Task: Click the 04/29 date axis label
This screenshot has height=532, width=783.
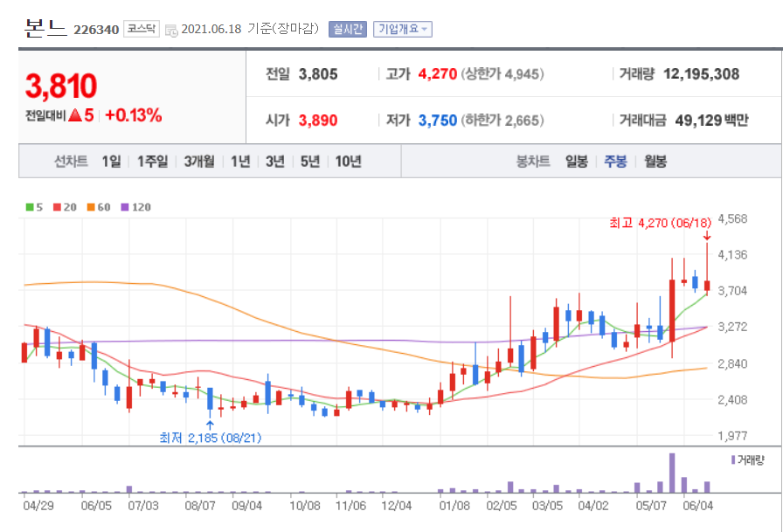Action: coord(38,506)
